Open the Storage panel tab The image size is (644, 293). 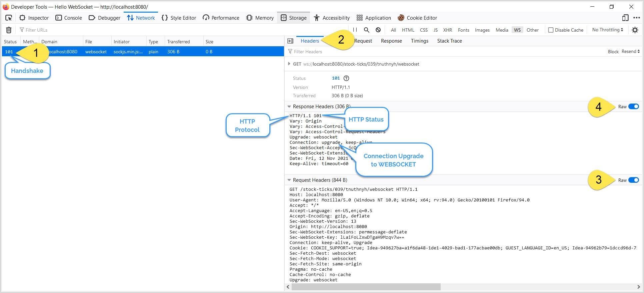(x=294, y=18)
